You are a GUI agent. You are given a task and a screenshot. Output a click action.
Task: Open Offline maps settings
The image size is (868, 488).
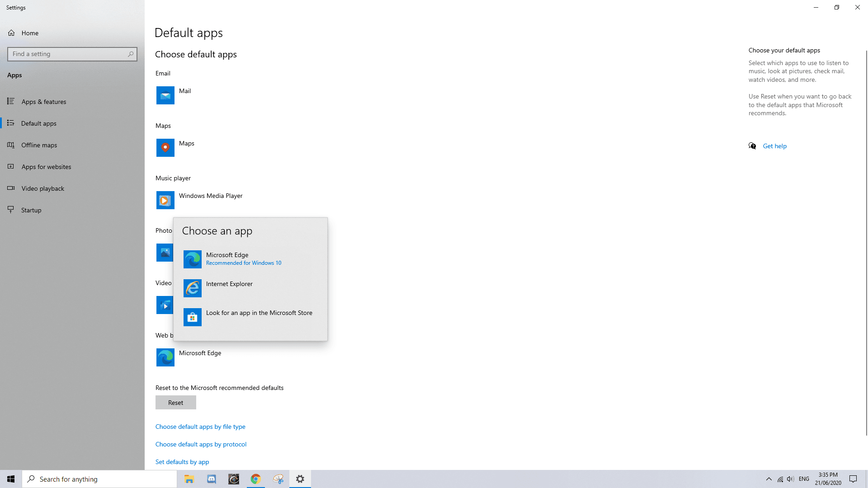coord(72,145)
